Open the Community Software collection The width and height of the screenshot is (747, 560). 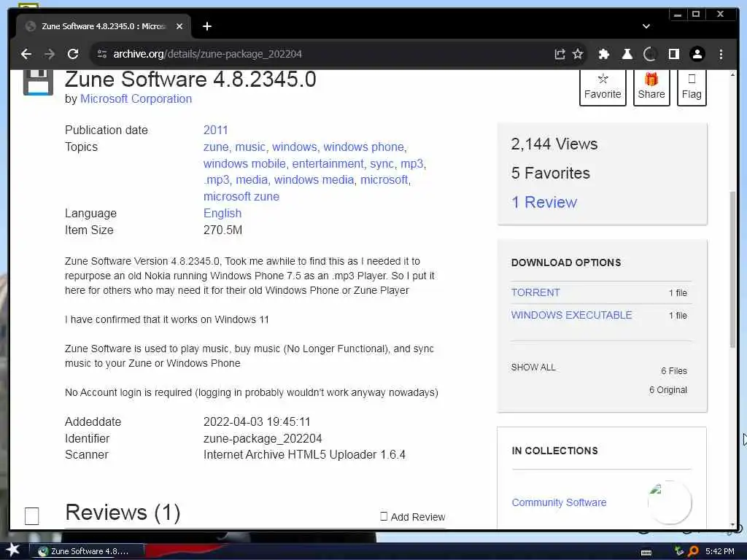click(559, 502)
